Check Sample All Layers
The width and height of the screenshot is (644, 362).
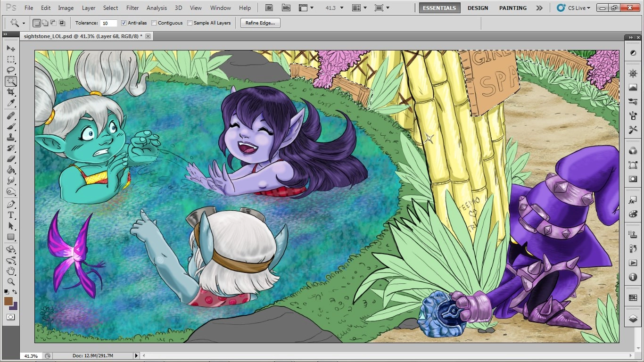click(x=190, y=23)
